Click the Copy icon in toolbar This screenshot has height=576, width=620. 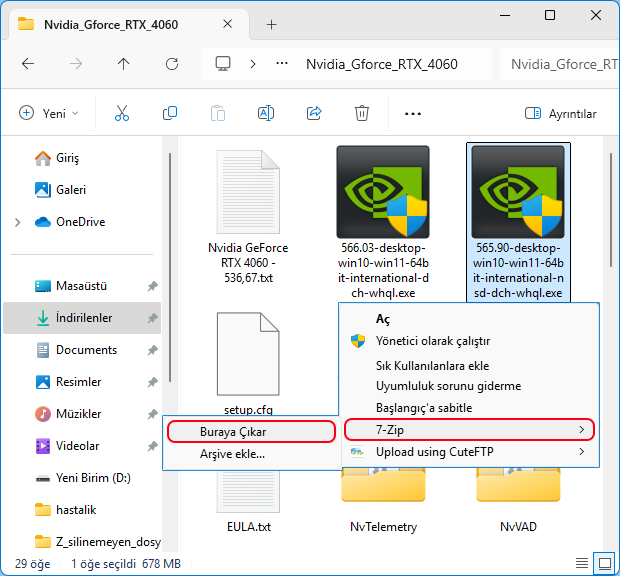click(x=170, y=113)
